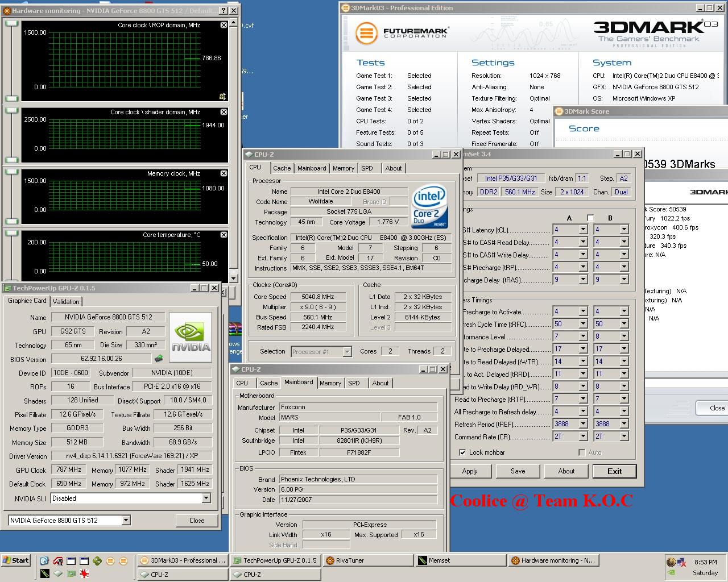Click the Hardware monitoring scrollbar up arrow

[234, 23]
